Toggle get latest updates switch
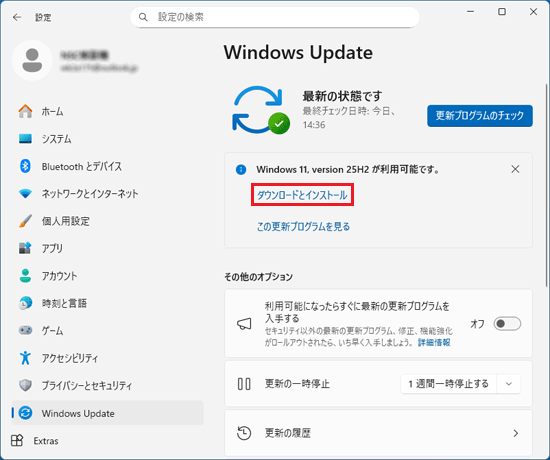The image size is (550, 460). tap(507, 324)
